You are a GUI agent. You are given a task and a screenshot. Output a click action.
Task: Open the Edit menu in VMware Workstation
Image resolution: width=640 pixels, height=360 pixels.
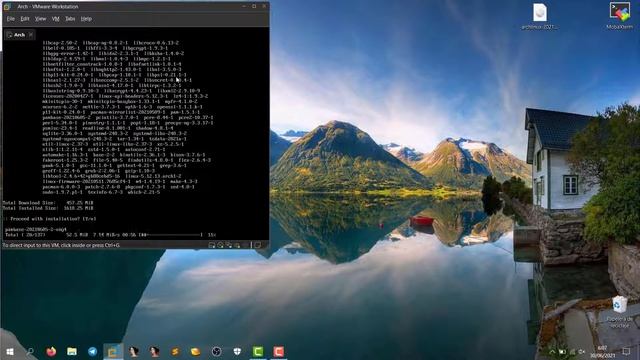tap(25, 19)
